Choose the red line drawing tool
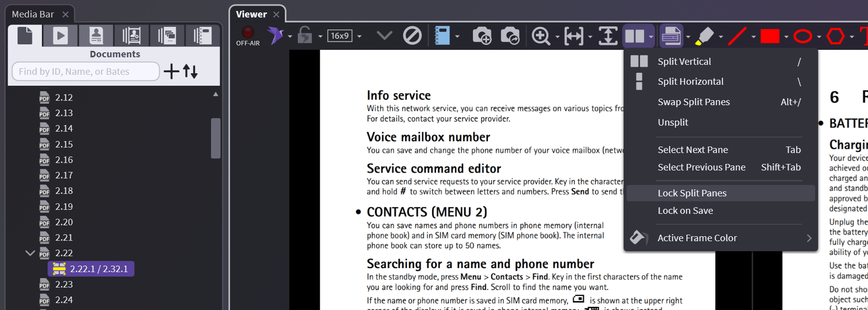Screen dimensions: 868x310 [737, 36]
